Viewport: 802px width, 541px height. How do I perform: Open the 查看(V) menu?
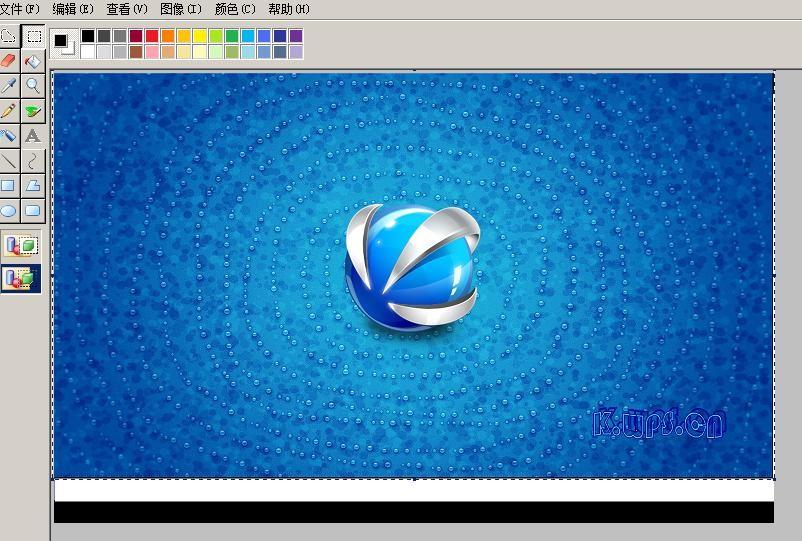point(126,9)
